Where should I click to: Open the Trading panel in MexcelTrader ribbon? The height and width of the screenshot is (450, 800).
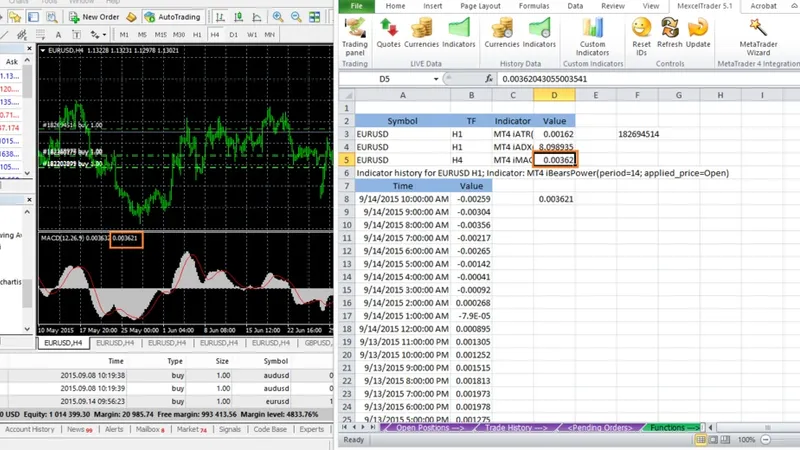(x=355, y=37)
